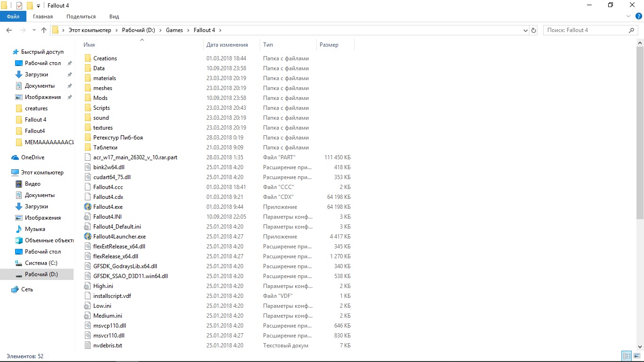The height and width of the screenshot is (362, 644).
Task: Click the Рабочий (D:) breadcrumb segment
Action: 139,30
